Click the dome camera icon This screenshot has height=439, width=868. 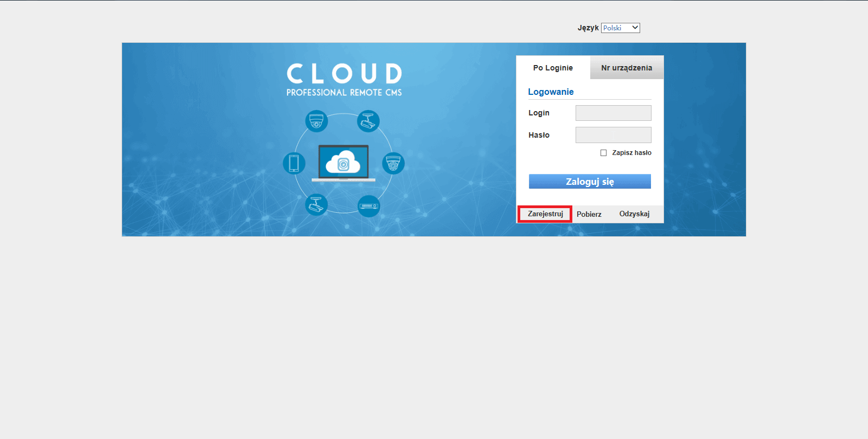point(316,121)
